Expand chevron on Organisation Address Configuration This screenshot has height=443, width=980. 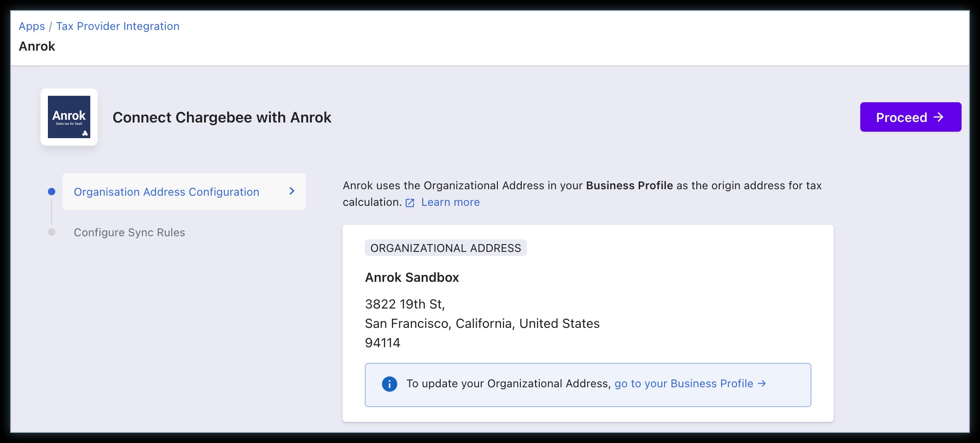pyautogui.click(x=292, y=191)
